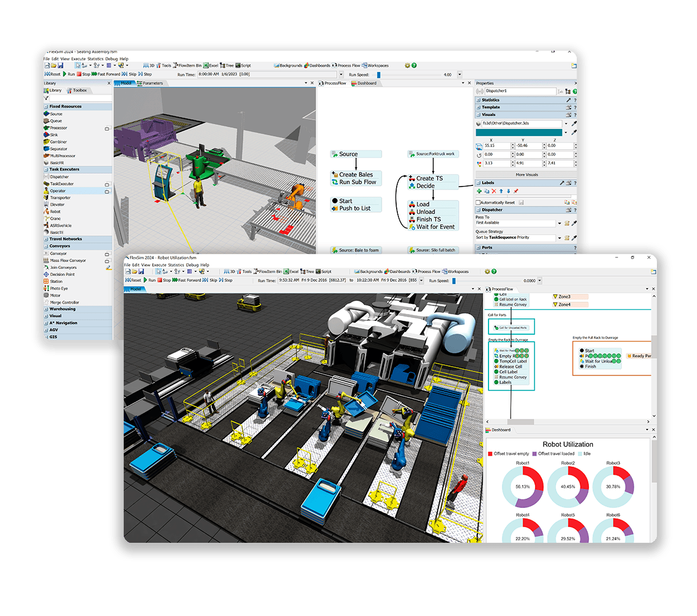Click the Robot1 utilization donut chart
The width and height of the screenshot is (697, 616).
pos(523,486)
